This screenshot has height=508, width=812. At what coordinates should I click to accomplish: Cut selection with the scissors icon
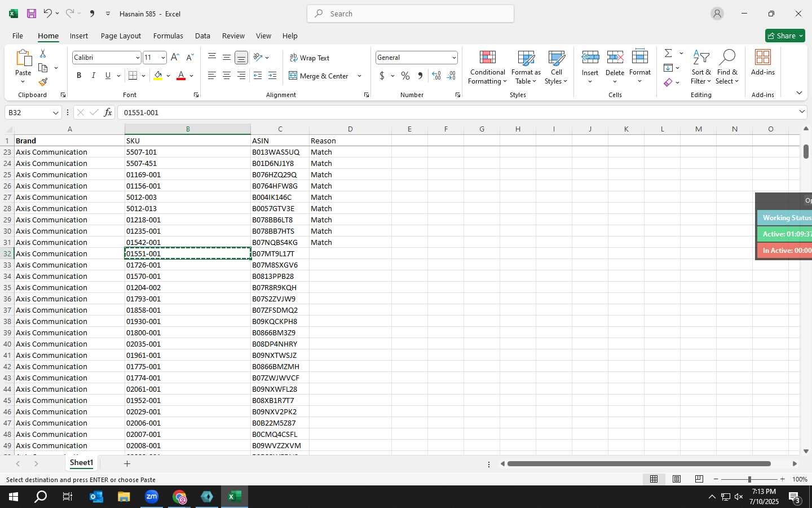[43, 53]
